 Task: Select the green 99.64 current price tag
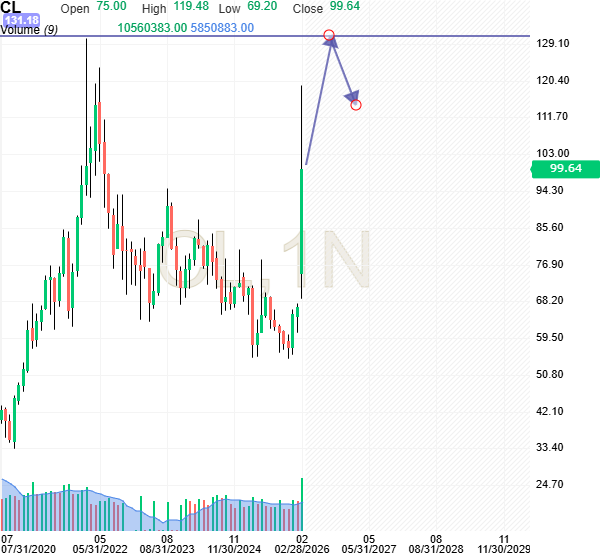[x=566, y=169]
